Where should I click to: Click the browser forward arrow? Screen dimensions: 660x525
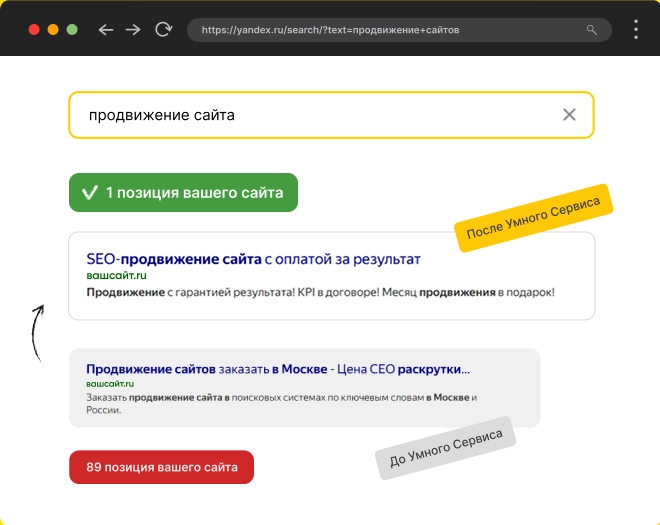[x=133, y=30]
